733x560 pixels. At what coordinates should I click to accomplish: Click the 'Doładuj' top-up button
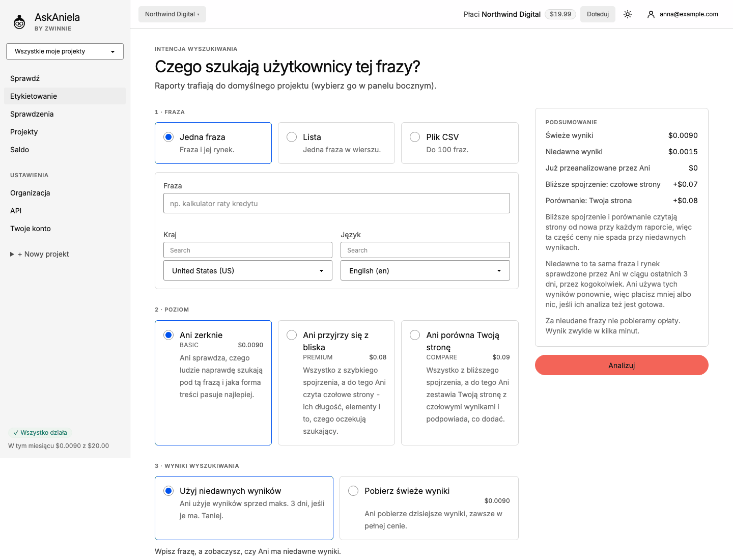[x=598, y=14]
